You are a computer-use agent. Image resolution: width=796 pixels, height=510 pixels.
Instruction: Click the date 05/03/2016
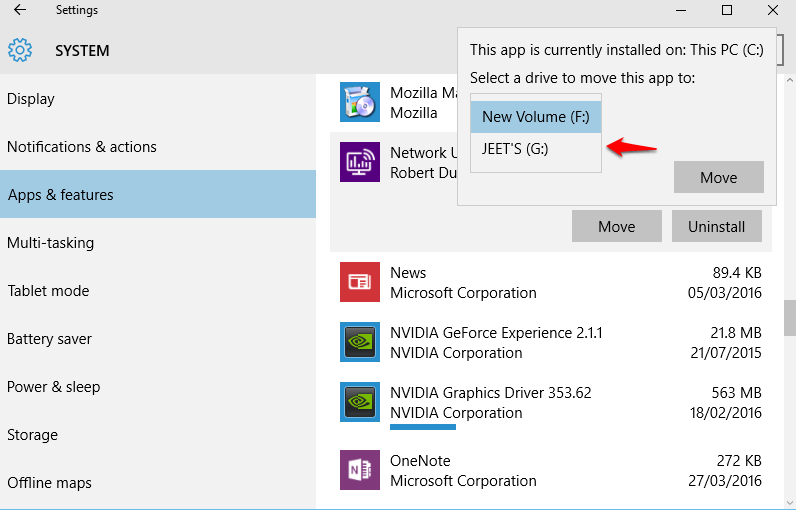(725, 293)
